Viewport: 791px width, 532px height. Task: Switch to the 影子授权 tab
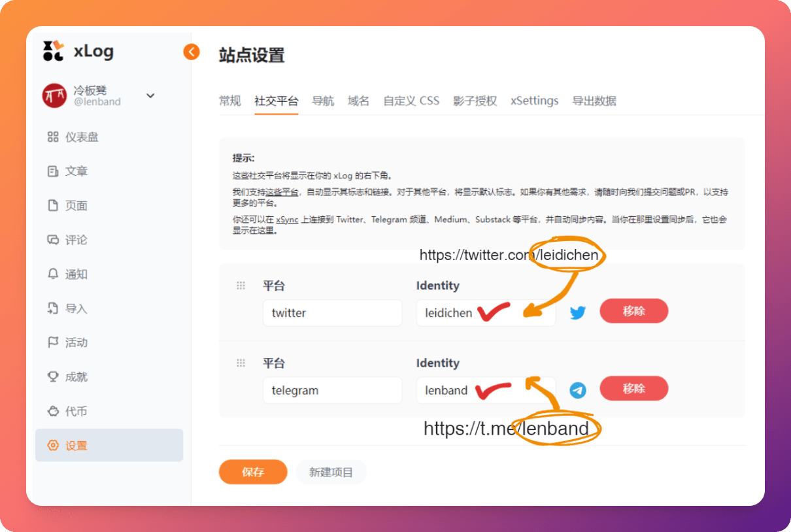475,101
